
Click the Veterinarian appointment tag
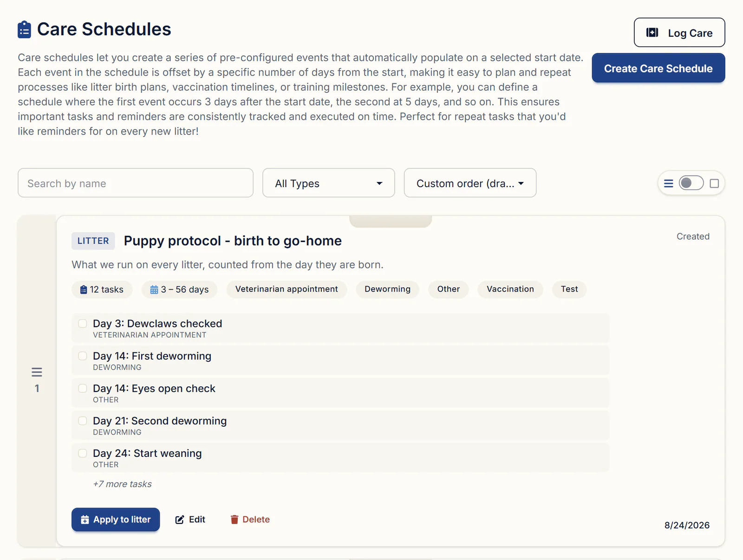pyautogui.click(x=287, y=289)
